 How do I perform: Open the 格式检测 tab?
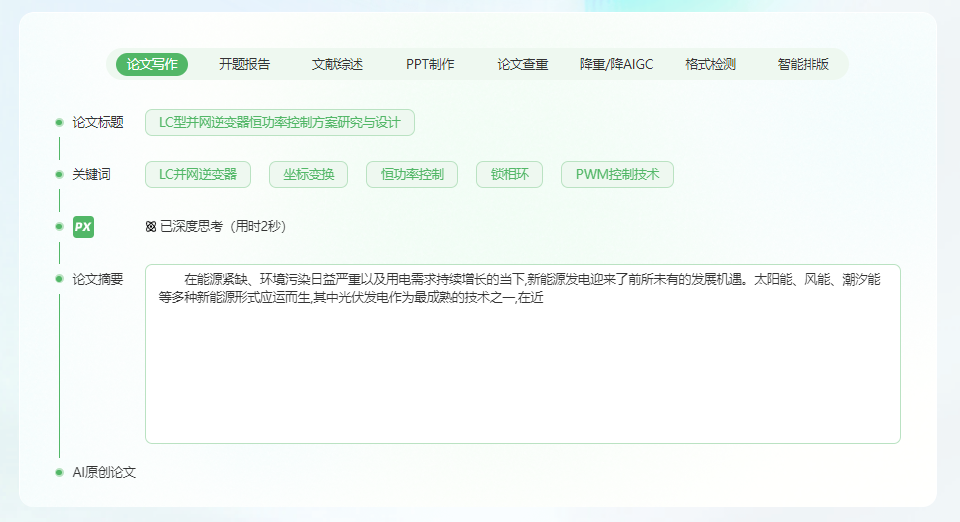tap(710, 64)
